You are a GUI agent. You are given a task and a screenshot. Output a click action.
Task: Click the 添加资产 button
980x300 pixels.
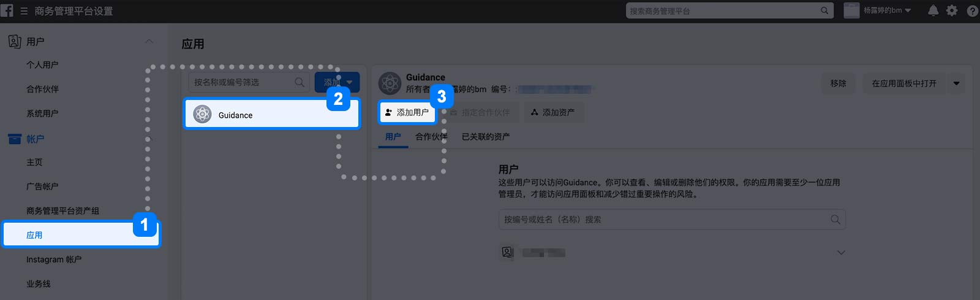click(552, 112)
